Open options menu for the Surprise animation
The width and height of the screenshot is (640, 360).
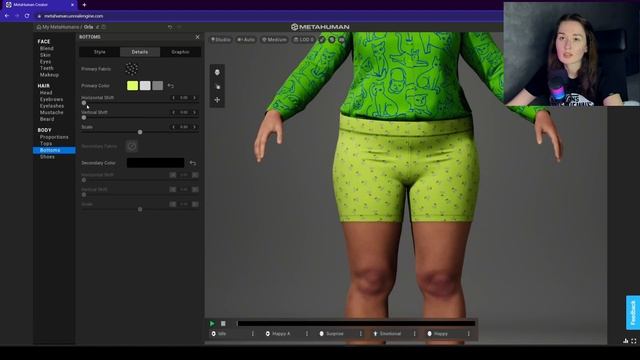pyautogui.click(x=360, y=334)
